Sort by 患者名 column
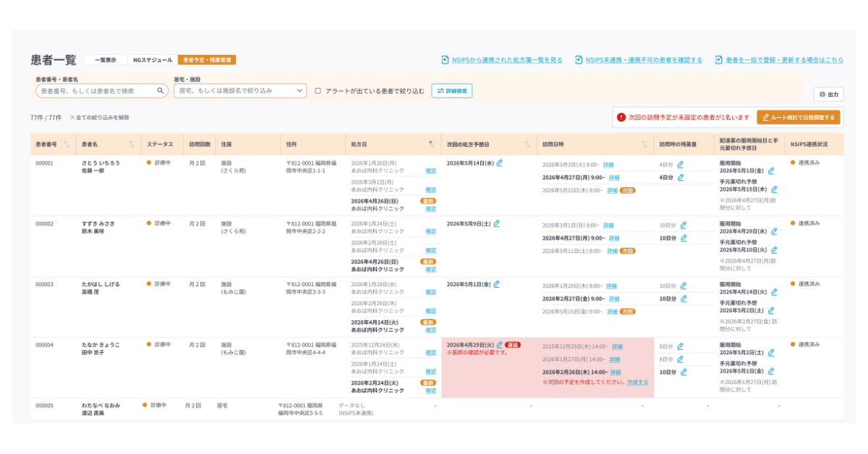Viewport: 868px width, 454px height. (x=132, y=145)
